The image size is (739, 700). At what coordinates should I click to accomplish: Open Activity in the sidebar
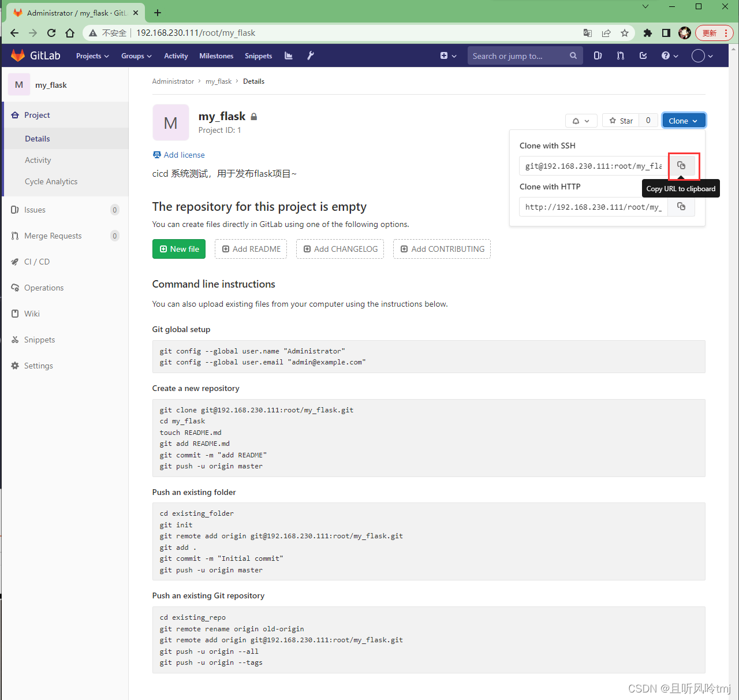point(66,160)
